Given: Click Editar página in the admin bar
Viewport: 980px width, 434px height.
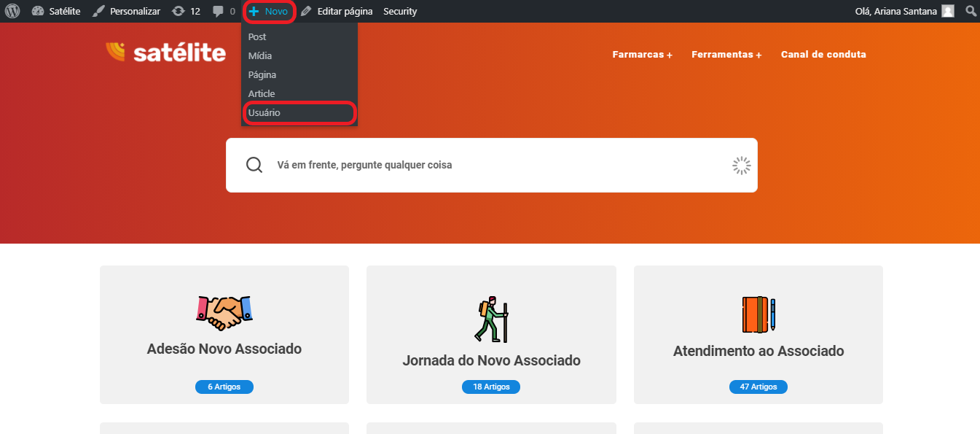Looking at the screenshot, I should tap(337, 11).
